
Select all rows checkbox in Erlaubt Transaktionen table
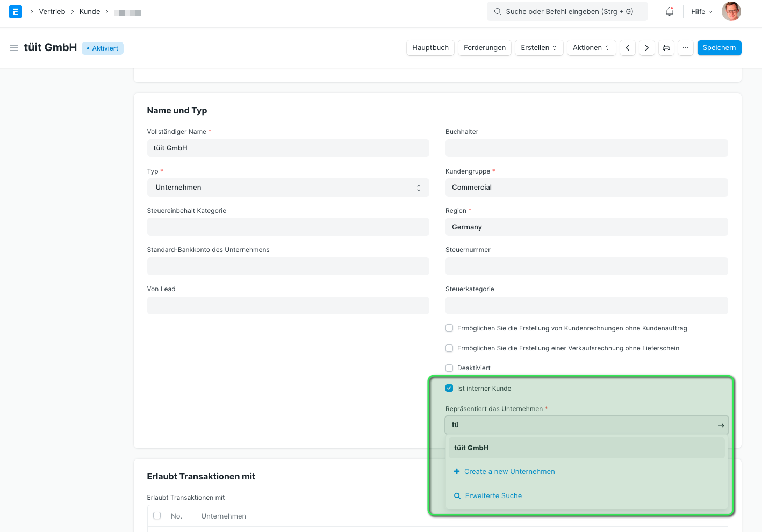tap(157, 515)
